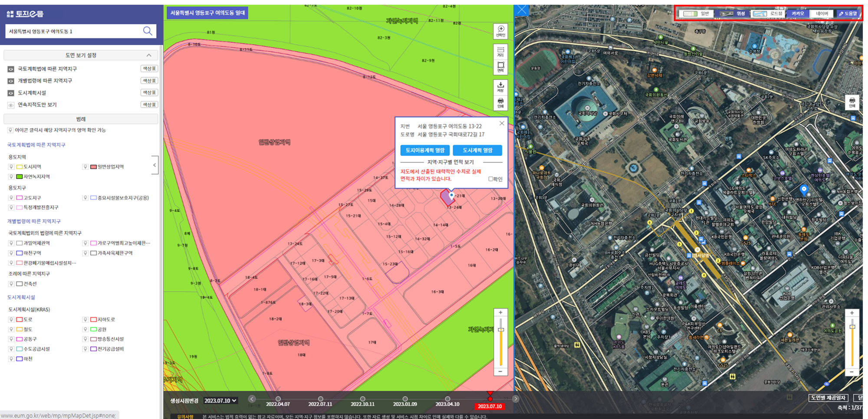The height and width of the screenshot is (419, 868).
Task: Click the address search input field
Action: pyautogui.click(x=74, y=31)
